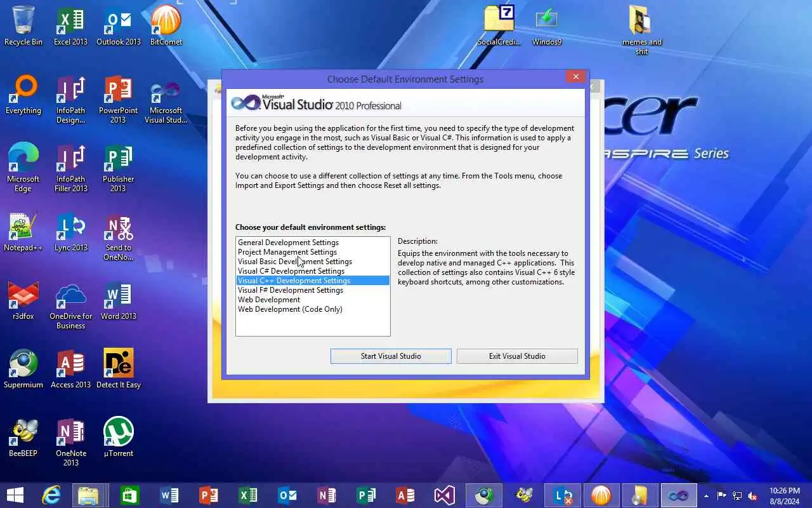The image size is (812, 508).
Task: Click the Lync 2013 desktop shortcut
Action: 71,231
